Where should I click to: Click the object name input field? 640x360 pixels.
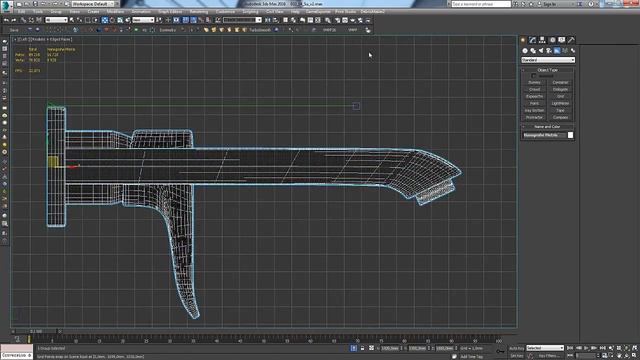coord(544,135)
